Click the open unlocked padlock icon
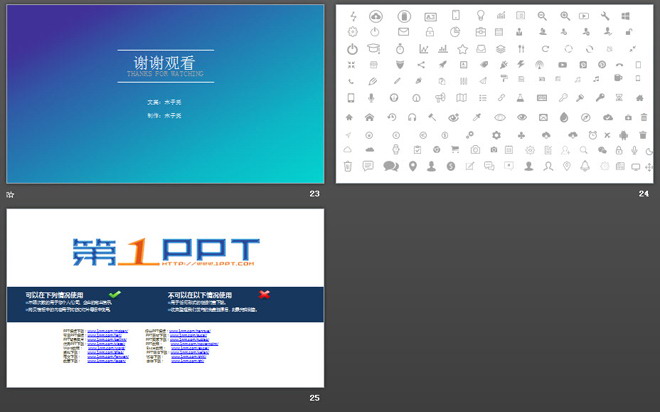The image size is (660, 412). (x=629, y=32)
